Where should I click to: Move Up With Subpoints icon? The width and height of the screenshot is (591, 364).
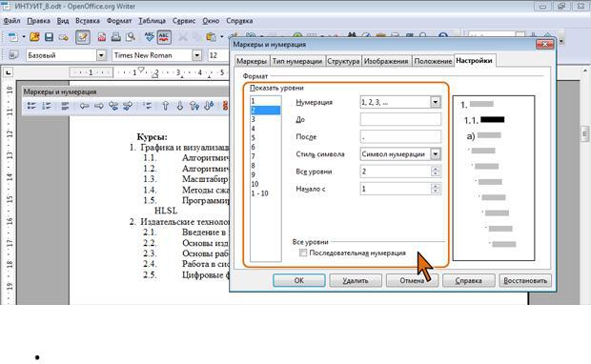tap(194, 106)
